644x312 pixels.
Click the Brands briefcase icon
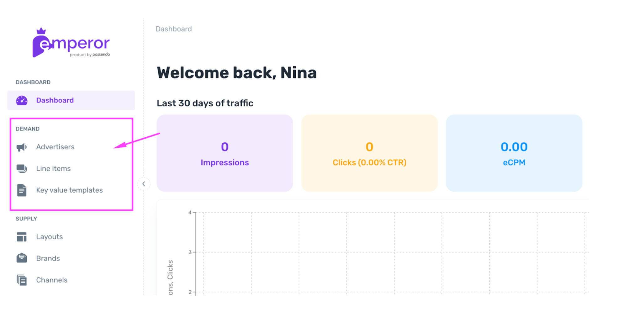tap(22, 258)
